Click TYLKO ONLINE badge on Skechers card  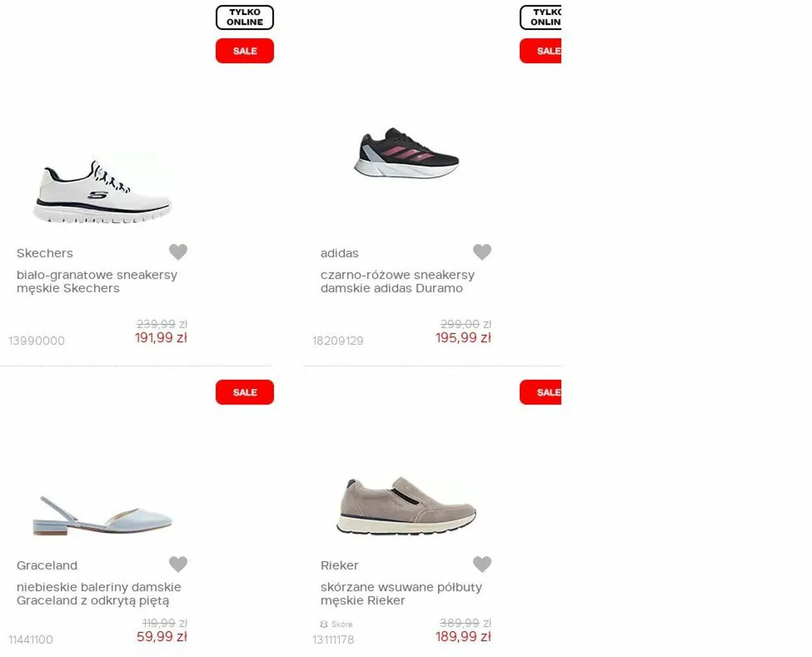tap(245, 17)
